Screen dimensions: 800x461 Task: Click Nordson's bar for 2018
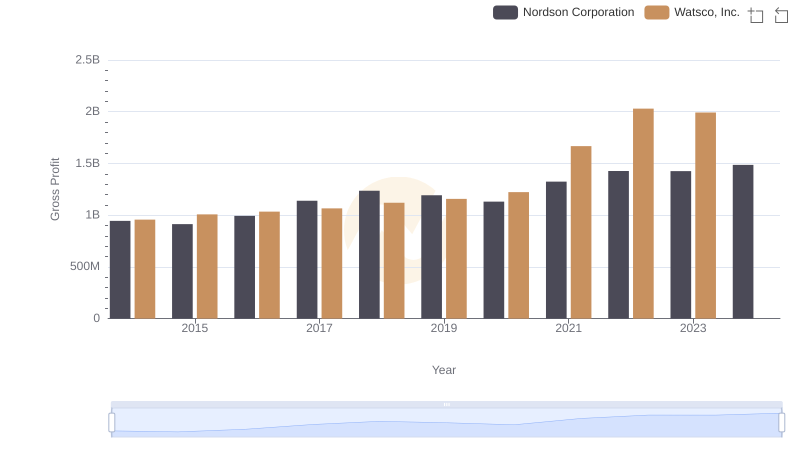point(369,255)
